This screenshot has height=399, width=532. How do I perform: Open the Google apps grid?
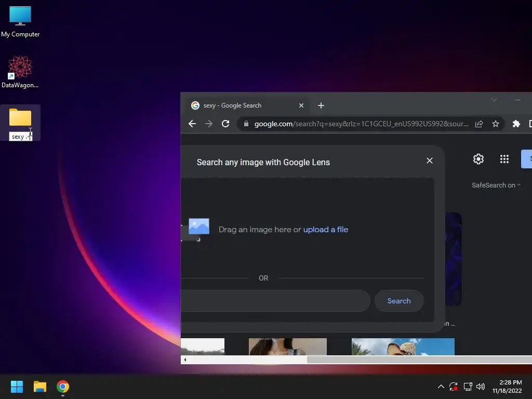point(504,159)
